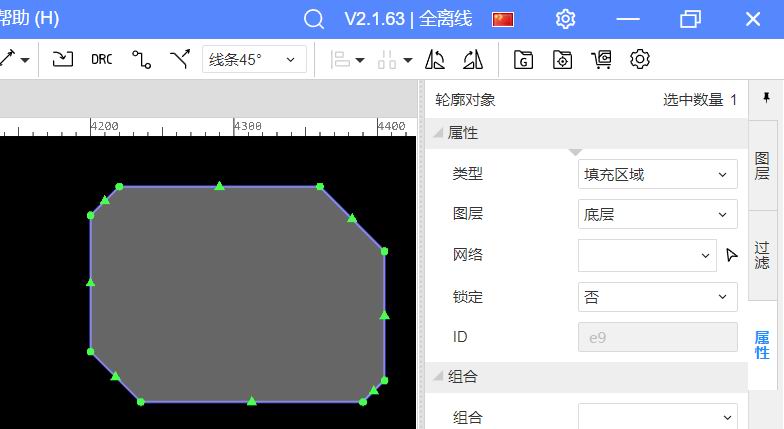Run the DRC check
784x429 pixels.
[x=102, y=60]
